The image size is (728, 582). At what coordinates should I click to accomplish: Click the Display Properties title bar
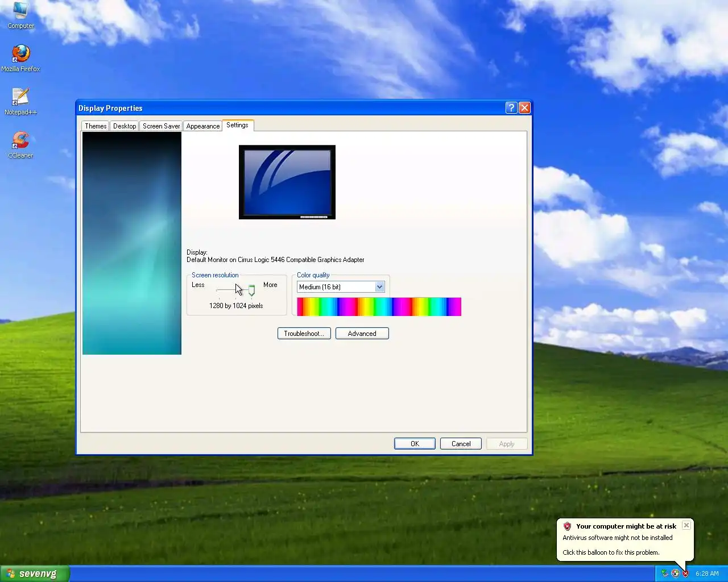(x=290, y=108)
